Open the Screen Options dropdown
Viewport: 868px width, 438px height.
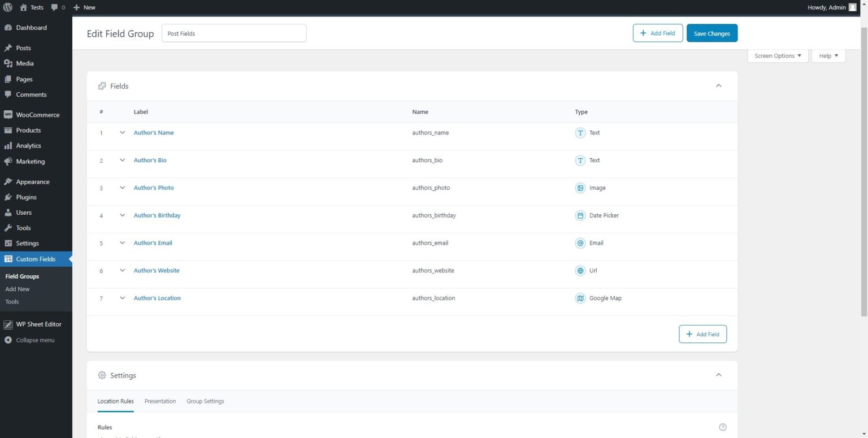(778, 56)
